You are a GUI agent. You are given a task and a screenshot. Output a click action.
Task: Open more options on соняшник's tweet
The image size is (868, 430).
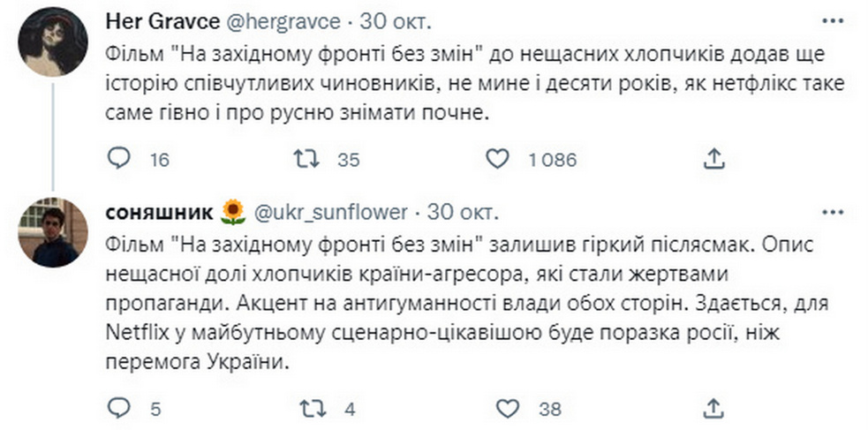pyautogui.click(x=833, y=213)
